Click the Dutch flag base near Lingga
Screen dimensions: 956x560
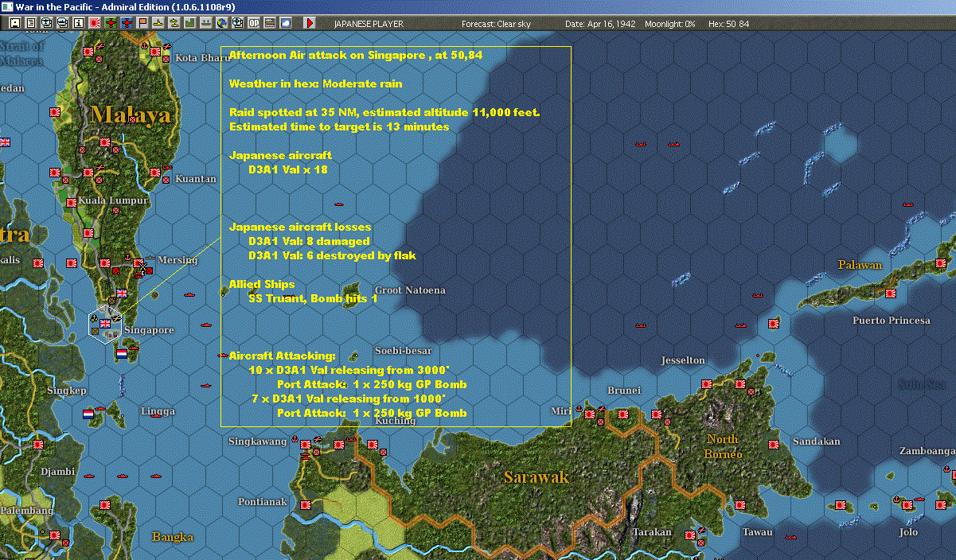[88, 414]
